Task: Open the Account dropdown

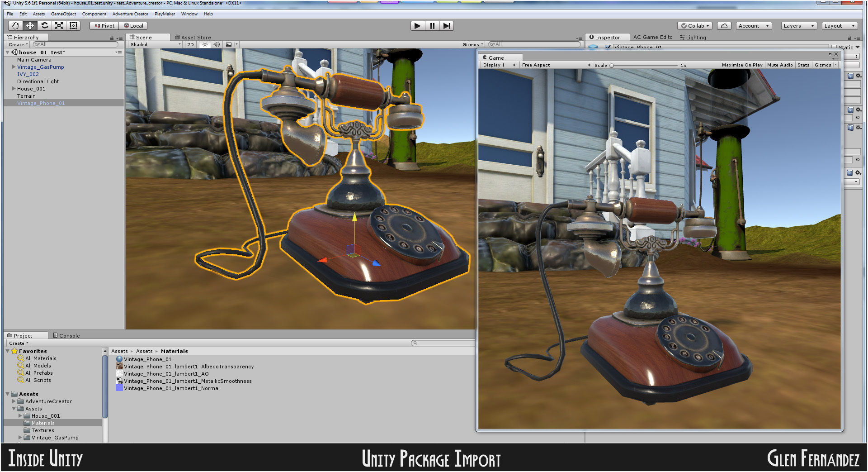Action: [753, 26]
